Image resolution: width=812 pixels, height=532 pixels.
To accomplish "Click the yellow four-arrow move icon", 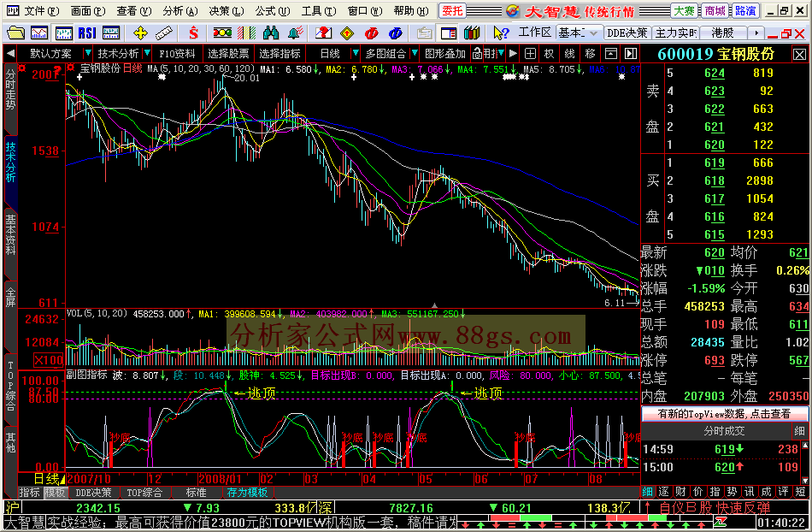I will click(x=140, y=33).
